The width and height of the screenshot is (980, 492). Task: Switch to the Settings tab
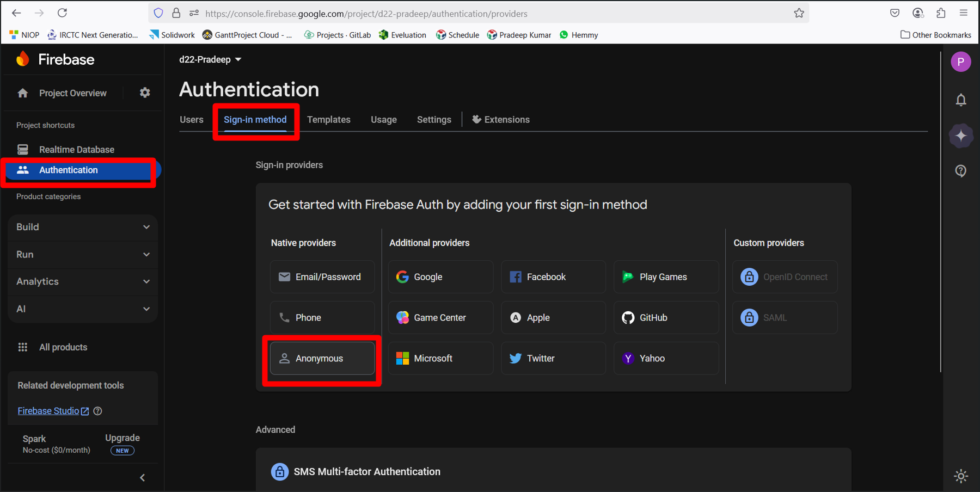click(x=434, y=119)
